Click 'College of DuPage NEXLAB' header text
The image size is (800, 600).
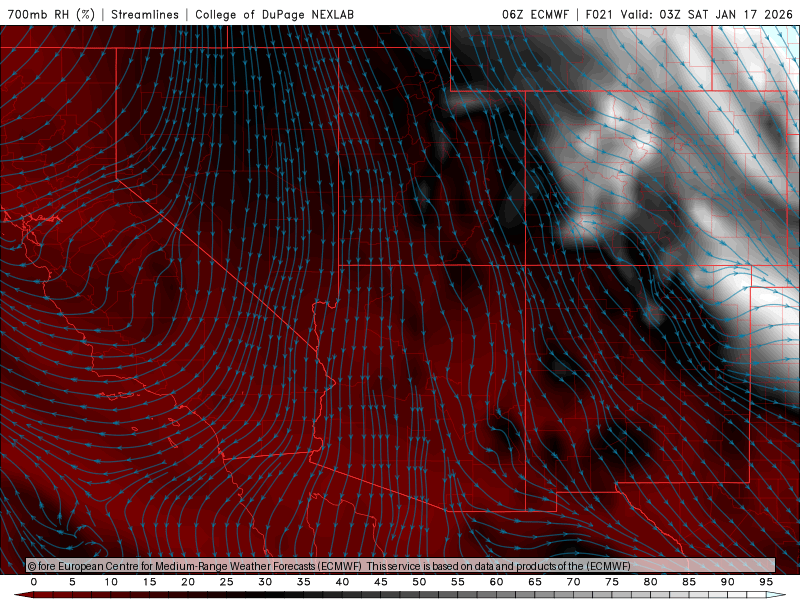click(x=274, y=14)
